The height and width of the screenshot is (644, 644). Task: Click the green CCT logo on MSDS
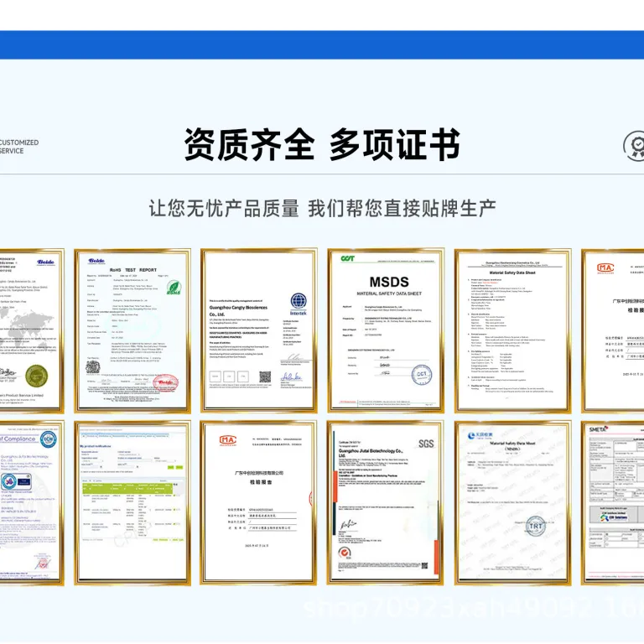(347, 258)
